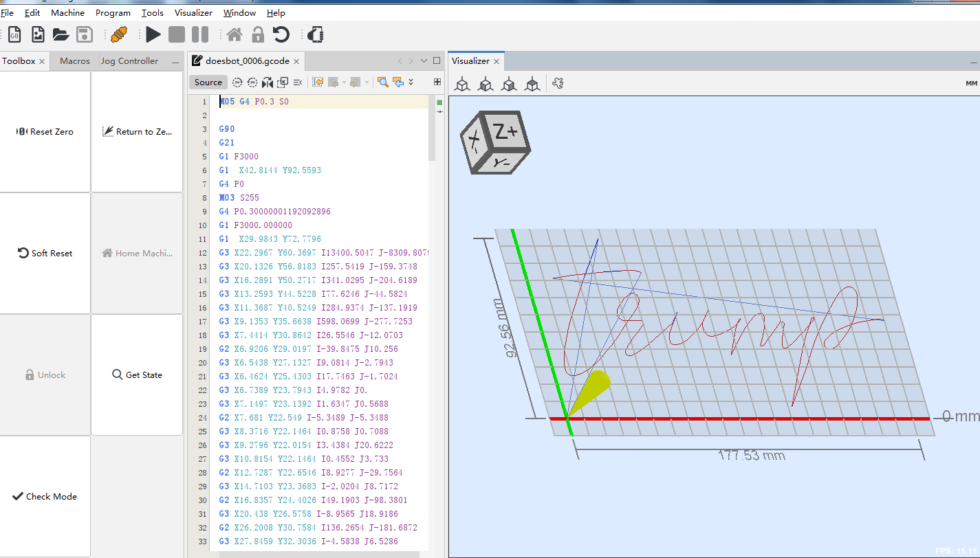Switch to the Jog Controller tab

[x=129, y=60]
